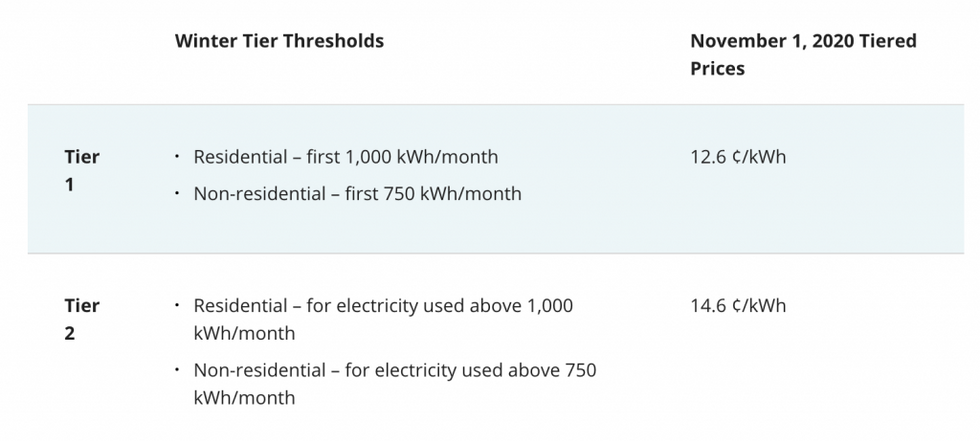Screen dimensions: 980x441
Task: Click Non-residential above 750 kWh/month entry
Action: tap(395, 384)
